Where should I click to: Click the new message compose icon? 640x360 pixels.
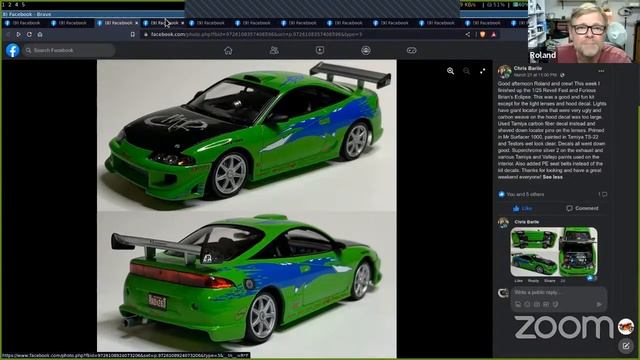(x=626, y=347)
